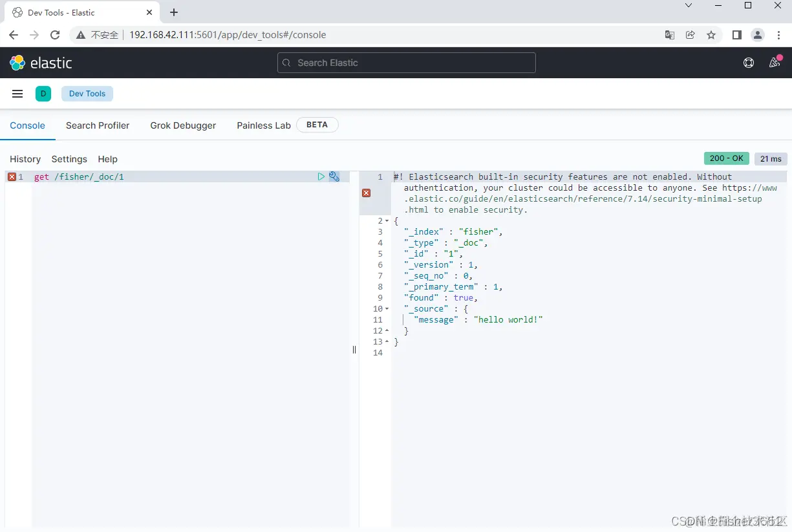Click the Dev Tools breadcrumb
This screenshot has height=532, width=792.
pyautogui.click(x=87, y=94)
